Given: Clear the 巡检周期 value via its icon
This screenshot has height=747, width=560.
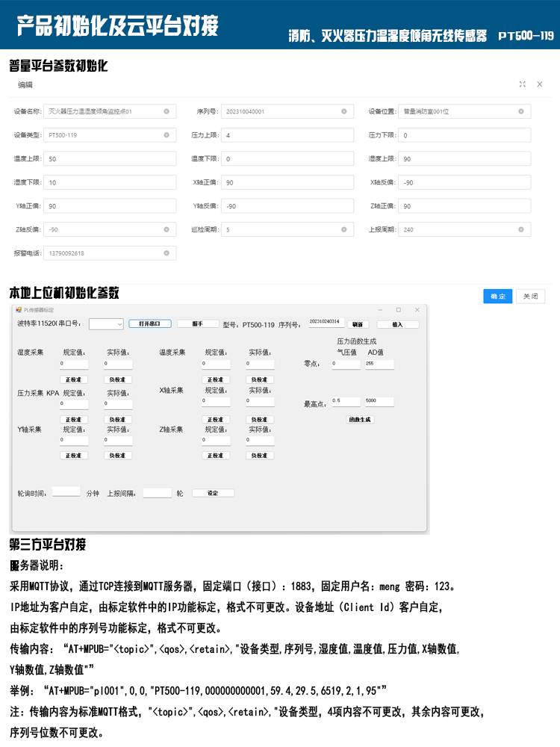Looking at the screenshot, I should [x=343, y=229].
